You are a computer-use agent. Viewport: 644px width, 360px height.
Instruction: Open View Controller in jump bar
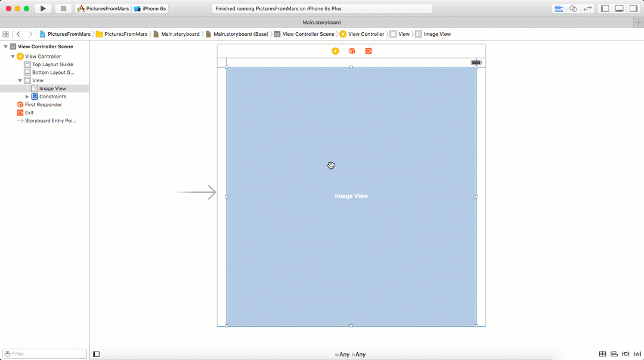[x=362, y=34]
